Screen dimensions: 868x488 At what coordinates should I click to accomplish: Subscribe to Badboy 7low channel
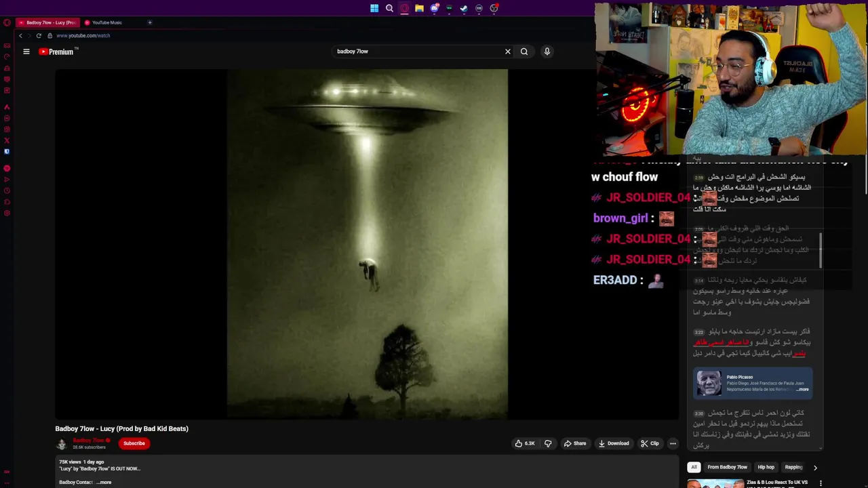(134, 443)
